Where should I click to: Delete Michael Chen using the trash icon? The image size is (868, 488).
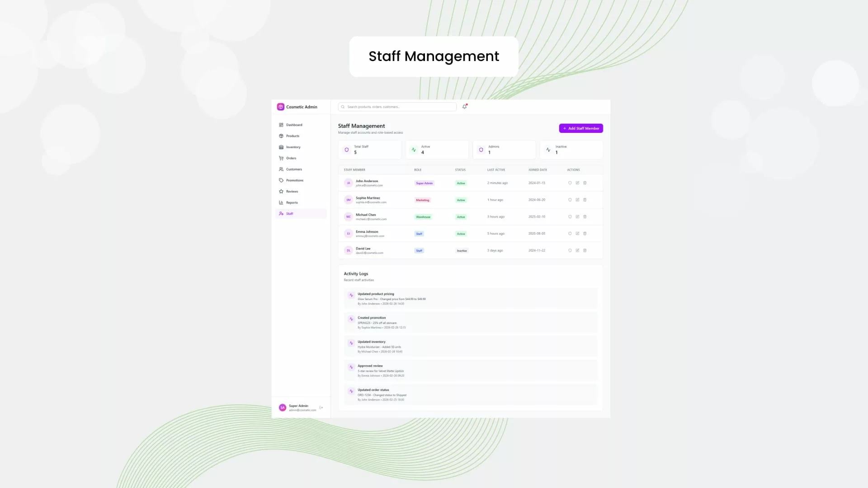click(585, 217)
